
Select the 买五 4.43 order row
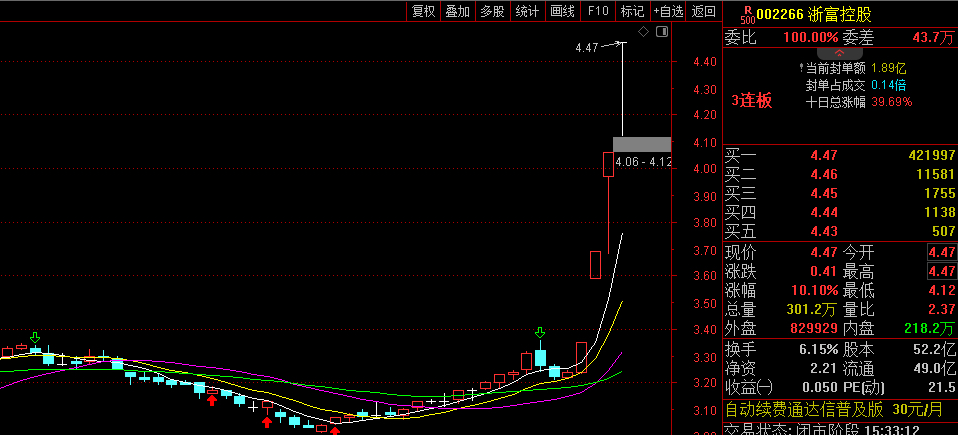tap(840, 231)
